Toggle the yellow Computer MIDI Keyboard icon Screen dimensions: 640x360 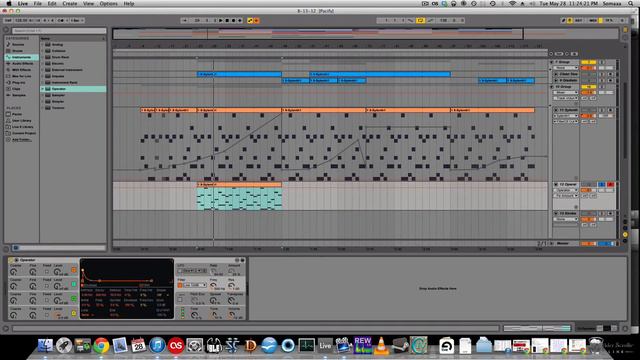570,20
